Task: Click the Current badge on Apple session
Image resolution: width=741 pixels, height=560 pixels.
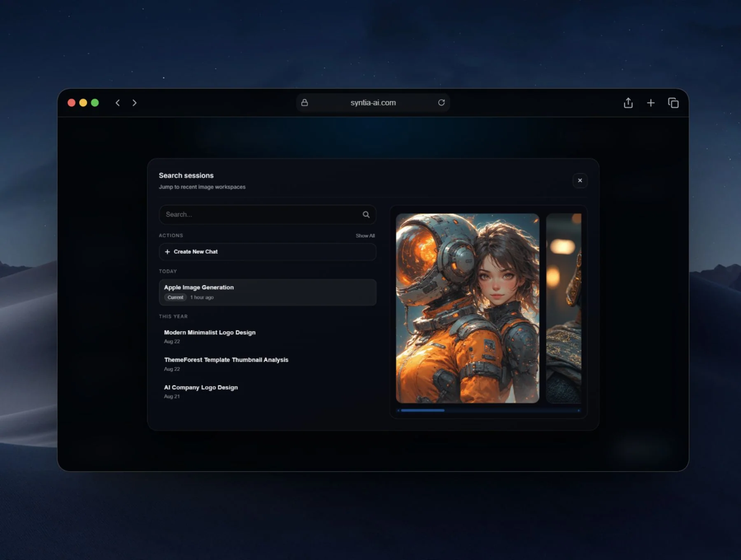Action: 175,297
